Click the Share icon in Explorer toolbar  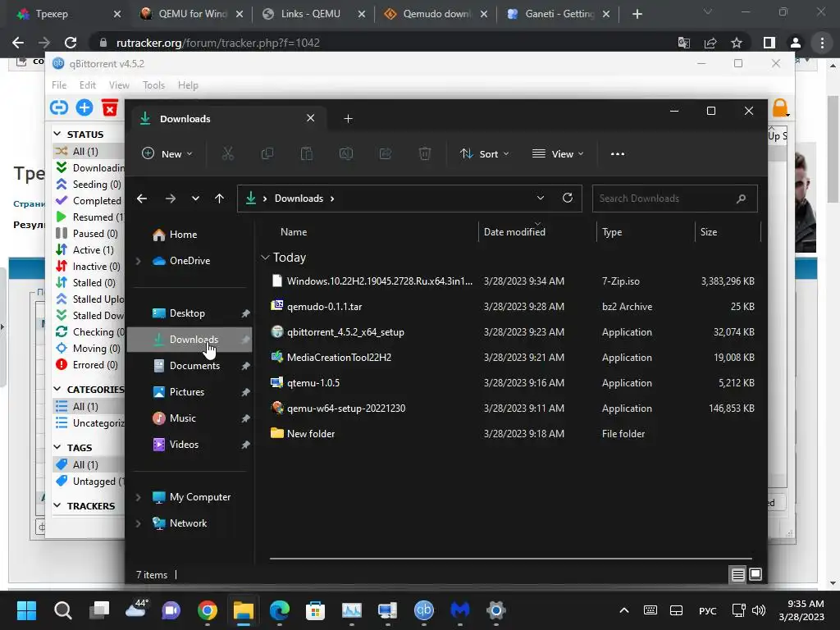[x=386, y=153]
